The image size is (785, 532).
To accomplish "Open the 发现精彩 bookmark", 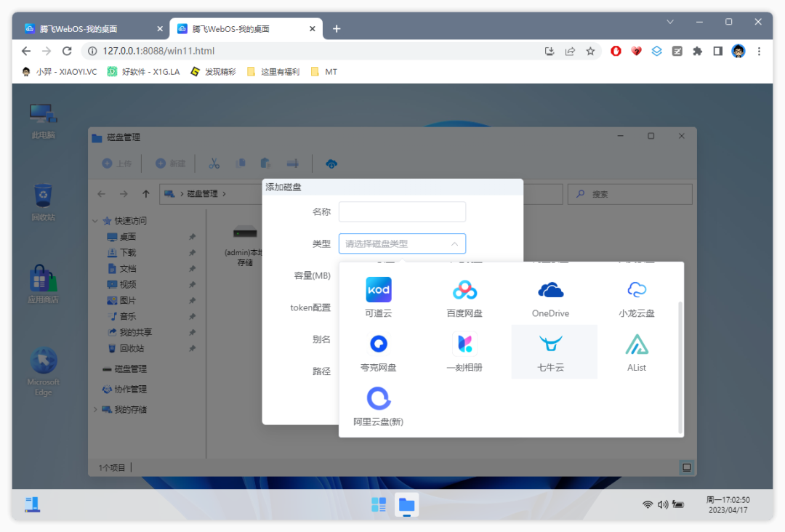I will [213, 71].
